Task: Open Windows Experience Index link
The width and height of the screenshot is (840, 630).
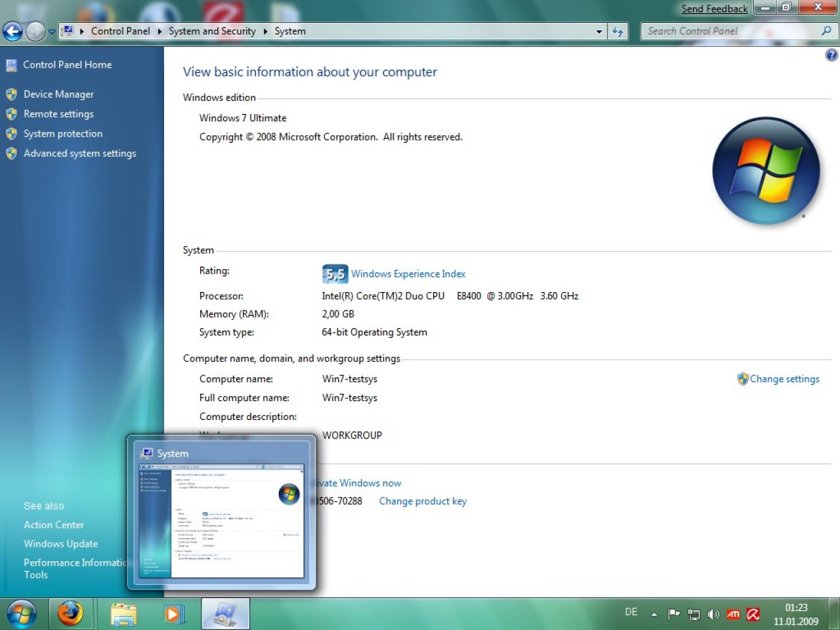Action: (408, 274)
